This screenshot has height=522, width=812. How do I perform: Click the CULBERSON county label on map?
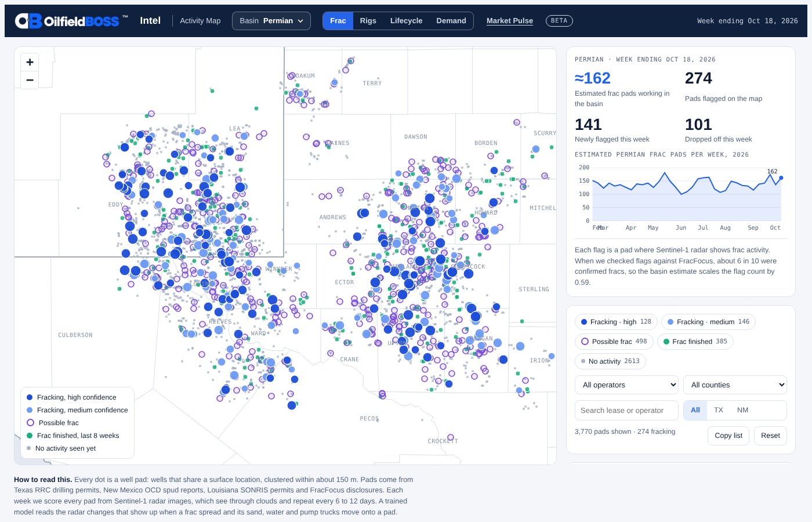coord(75,335)
